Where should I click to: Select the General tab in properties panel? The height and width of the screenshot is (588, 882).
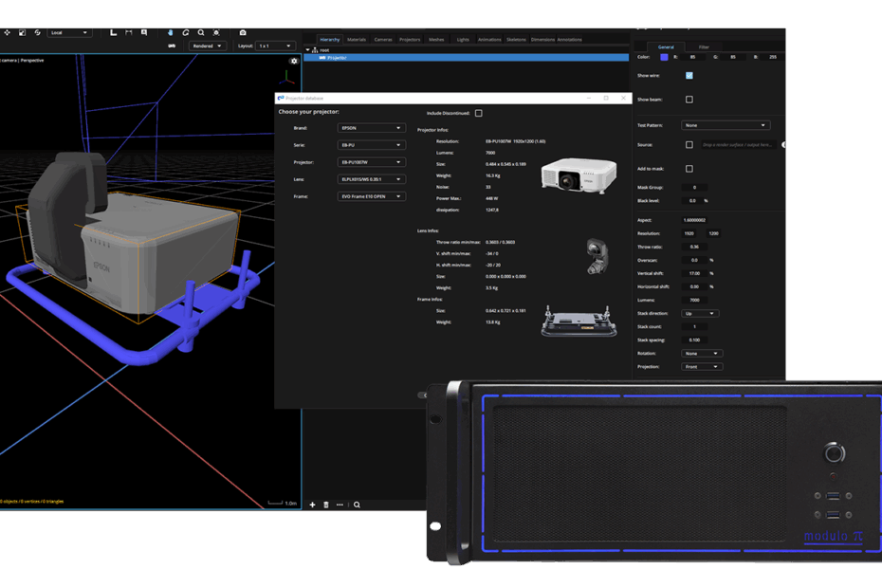(666, 47)
